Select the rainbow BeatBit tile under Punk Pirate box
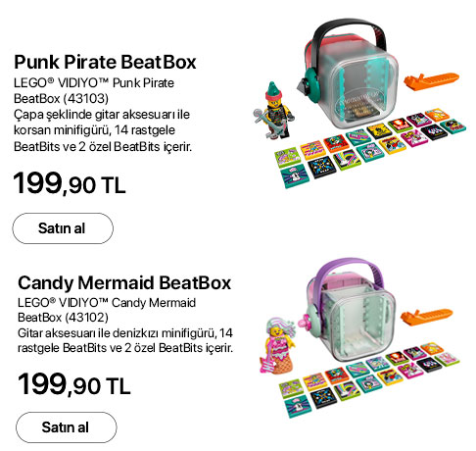This screenshot has width=476, height=451. (347, 161)
